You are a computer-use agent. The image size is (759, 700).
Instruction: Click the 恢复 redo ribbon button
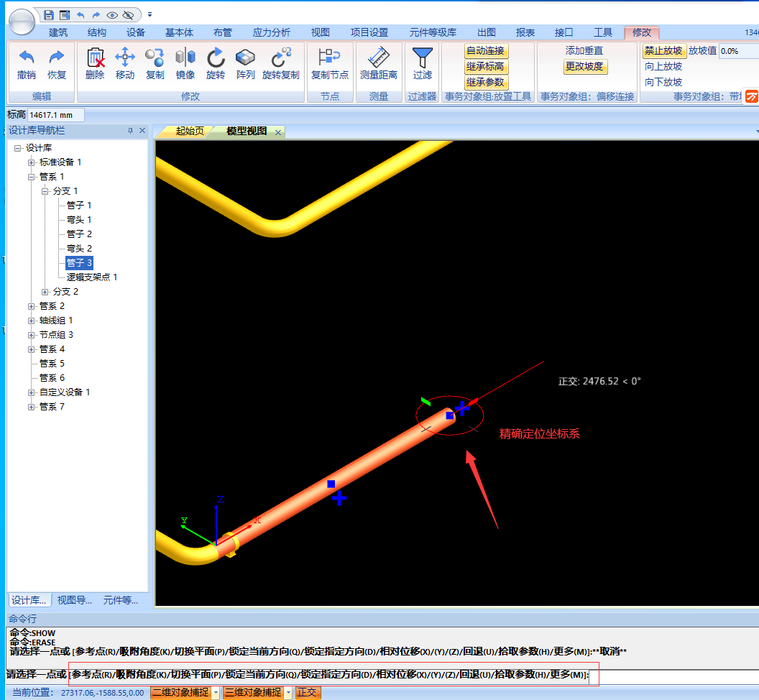click(x=57, y=65)
